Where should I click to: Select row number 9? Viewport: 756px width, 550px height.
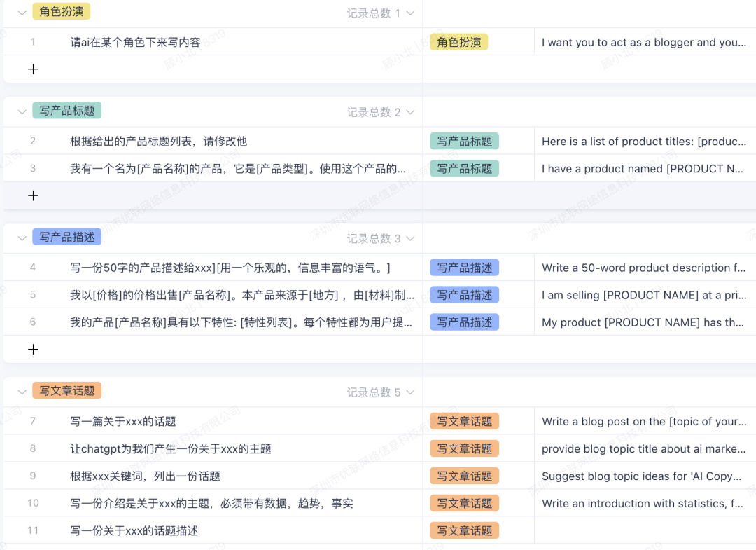pos(33,476)
